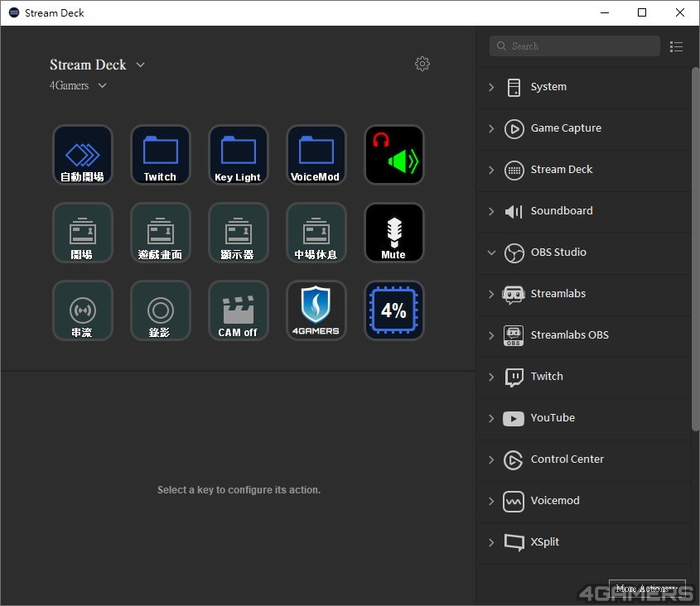Toggle the actions list view icon
Screen dimensions: 700x606
(676, 46)
